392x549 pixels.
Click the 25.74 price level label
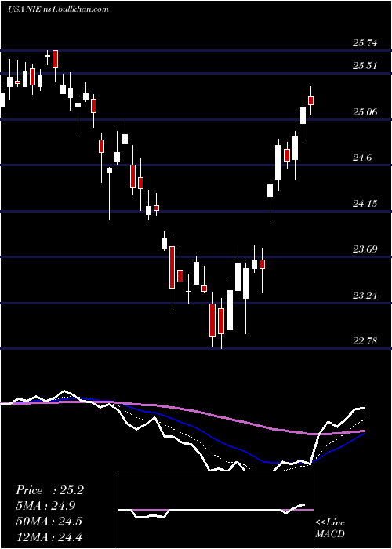point(365,43)
